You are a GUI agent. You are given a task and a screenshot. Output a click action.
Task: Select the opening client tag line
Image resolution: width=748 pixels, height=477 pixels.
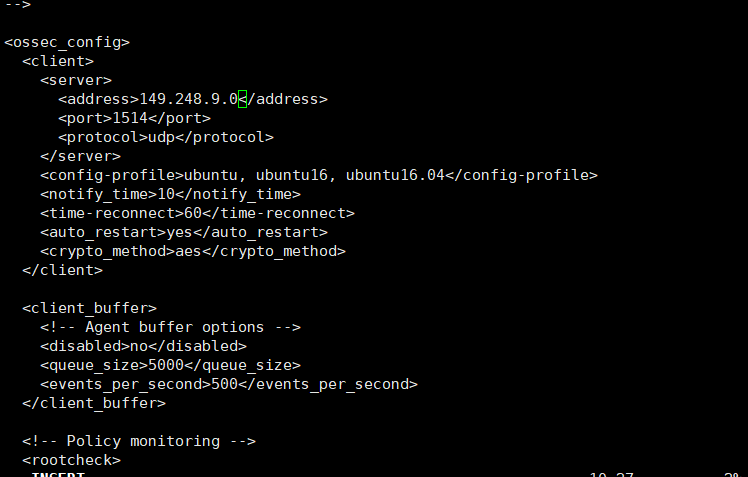pyautogui.click(x=58, y=62)
